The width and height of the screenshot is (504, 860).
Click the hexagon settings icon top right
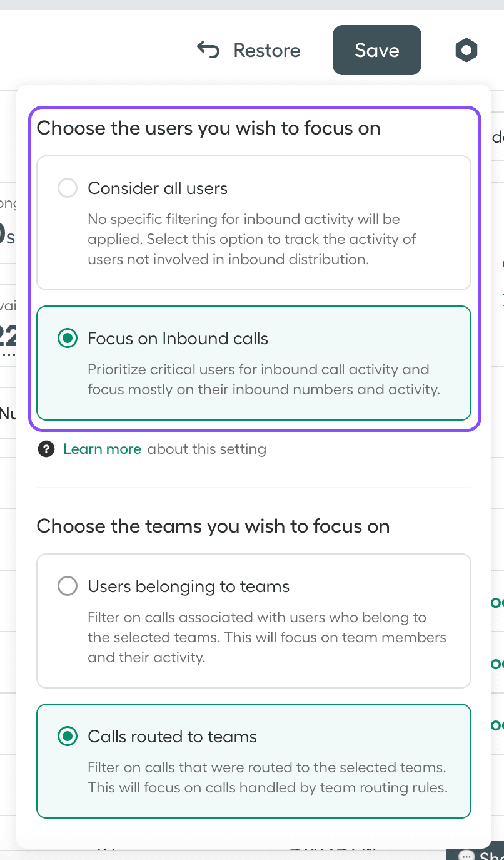(x=466, y=50)
